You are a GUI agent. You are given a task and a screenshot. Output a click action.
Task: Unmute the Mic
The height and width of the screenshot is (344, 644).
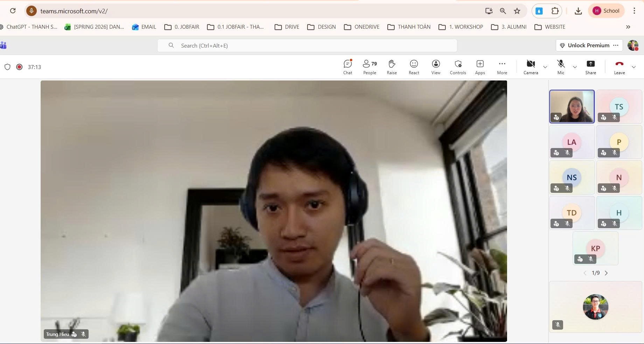click(x=561, y=67)
